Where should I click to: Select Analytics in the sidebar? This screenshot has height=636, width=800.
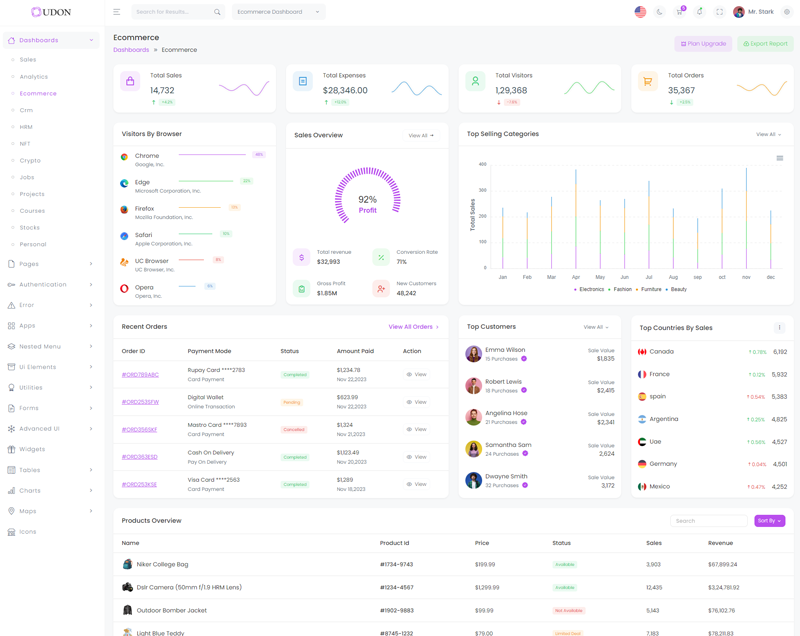click(34, 77)
